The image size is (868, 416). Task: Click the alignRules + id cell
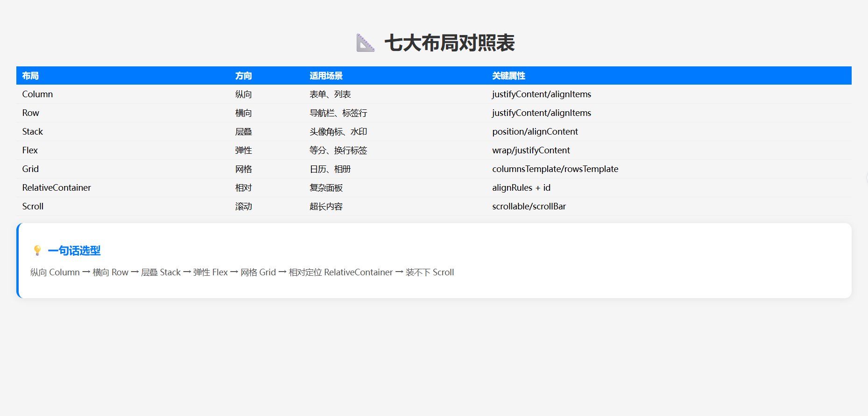coord(521,187)
